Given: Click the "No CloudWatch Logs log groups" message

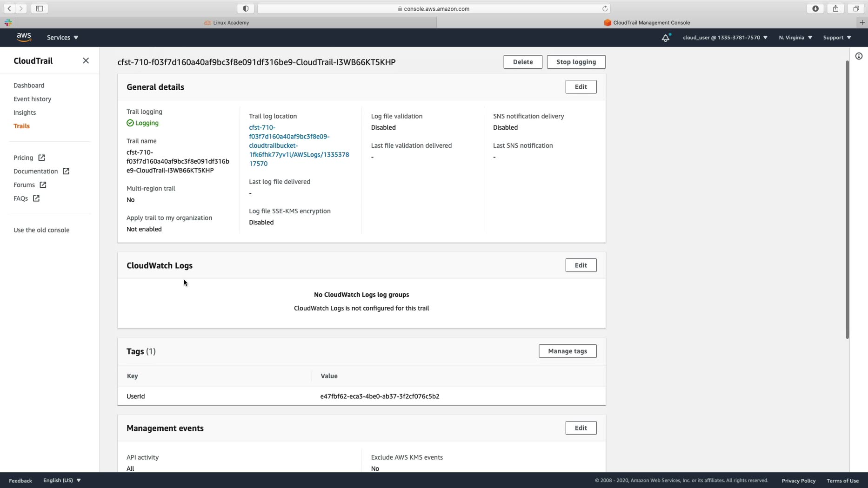Looking at the screenshot, I should pos(361,295).
